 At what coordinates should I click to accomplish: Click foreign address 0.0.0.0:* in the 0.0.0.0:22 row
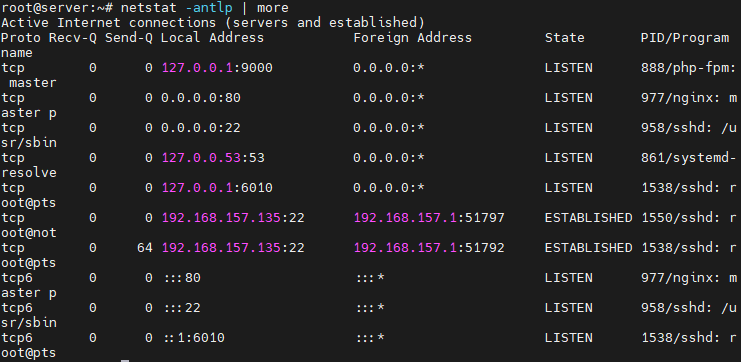pyautogui.click(x=389, y=128)
